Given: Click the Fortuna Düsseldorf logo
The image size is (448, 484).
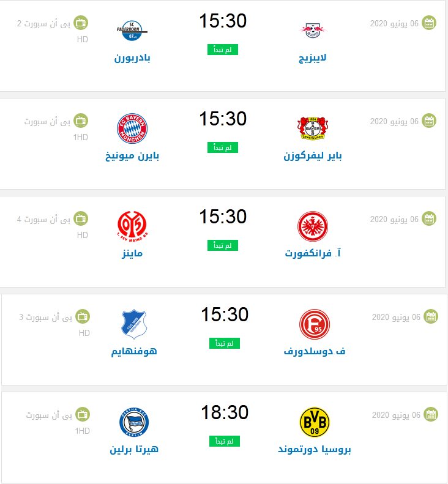Looking at the screenshot, I should (x=315, y=324).
